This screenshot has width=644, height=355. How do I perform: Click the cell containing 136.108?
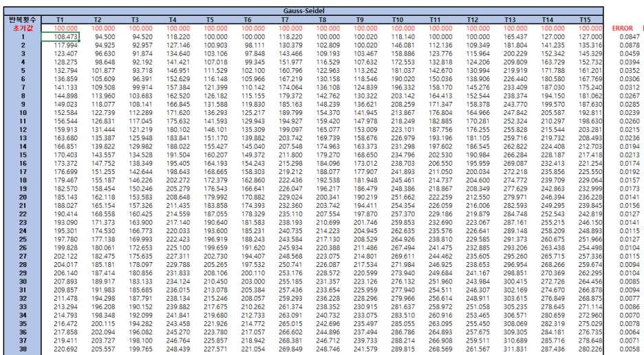coord(323,87)
